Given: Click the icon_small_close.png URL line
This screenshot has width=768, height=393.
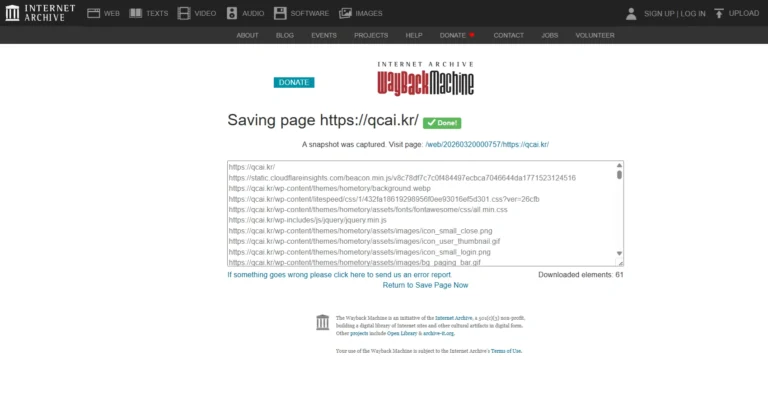Looking at the screenshot, I should pos(360,231).
